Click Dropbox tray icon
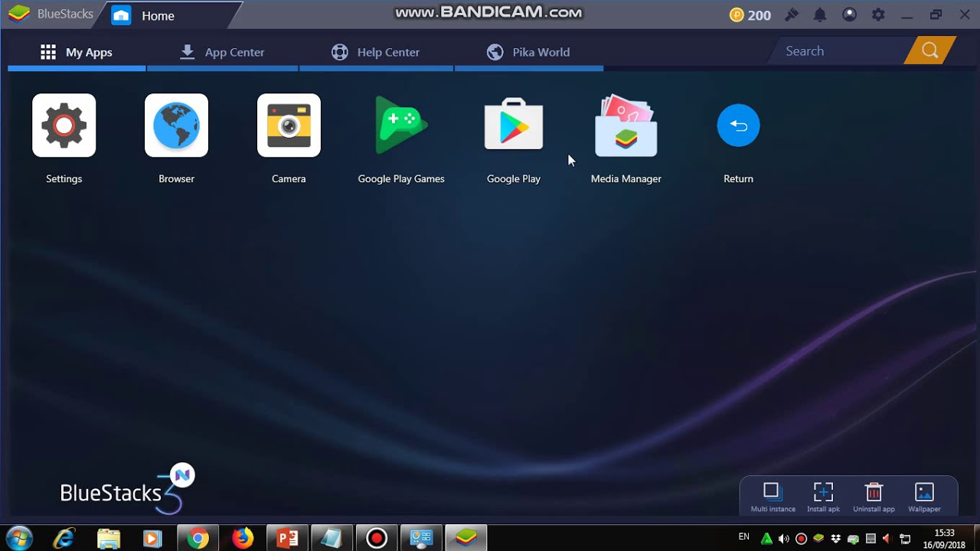Image resolution: width=980 pixels, height=551 pixels. point(836,539)
